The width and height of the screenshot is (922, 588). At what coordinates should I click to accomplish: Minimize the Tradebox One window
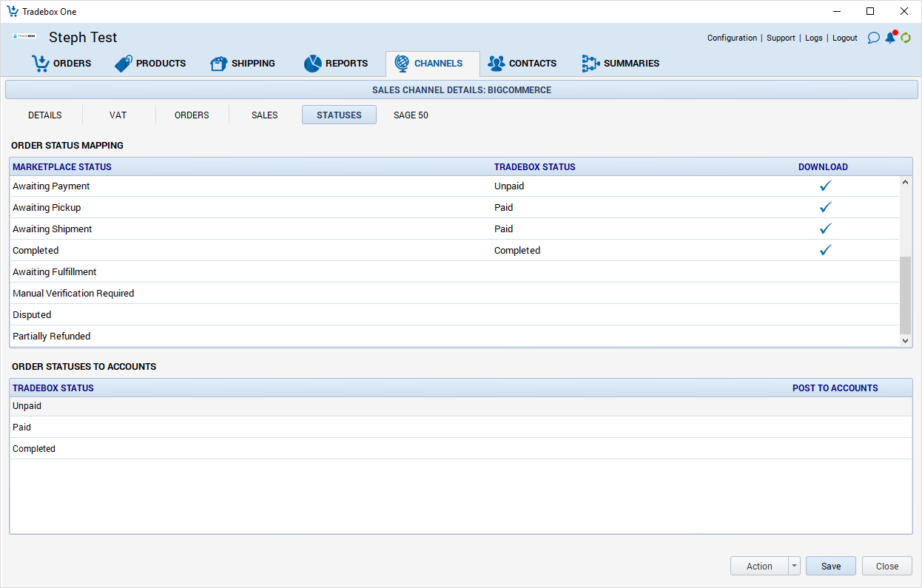(x=837, y=11)
